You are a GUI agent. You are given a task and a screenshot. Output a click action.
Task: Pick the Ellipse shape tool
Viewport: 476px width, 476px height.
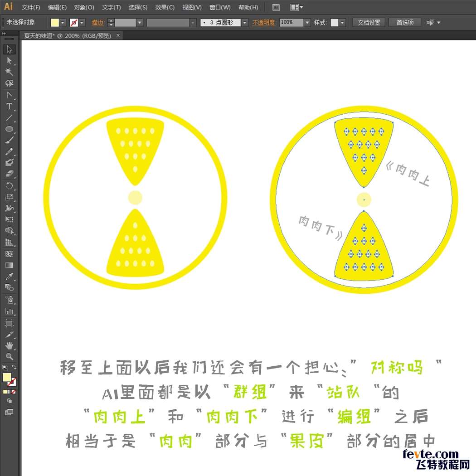tap(9, 129)
